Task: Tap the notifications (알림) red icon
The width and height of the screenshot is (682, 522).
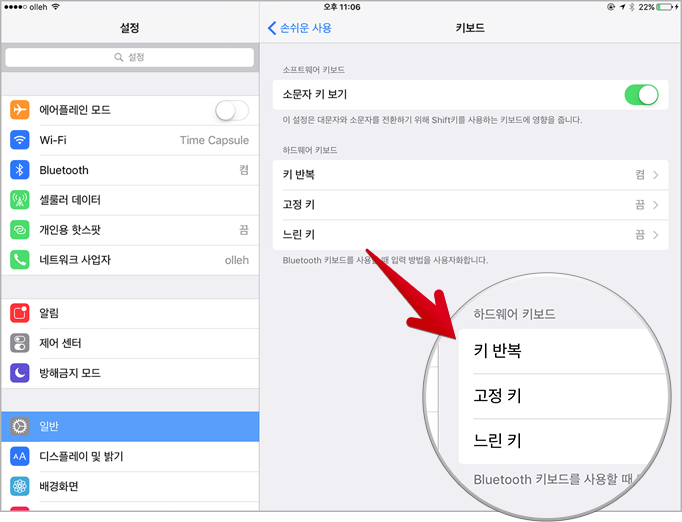Action: [20, 313]
